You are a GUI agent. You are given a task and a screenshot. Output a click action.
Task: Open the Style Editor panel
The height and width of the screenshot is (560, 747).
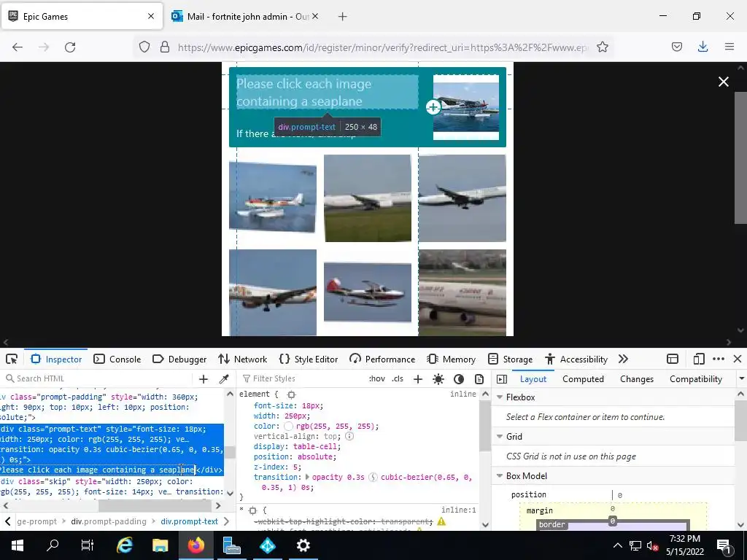click(x=309, y=359)
